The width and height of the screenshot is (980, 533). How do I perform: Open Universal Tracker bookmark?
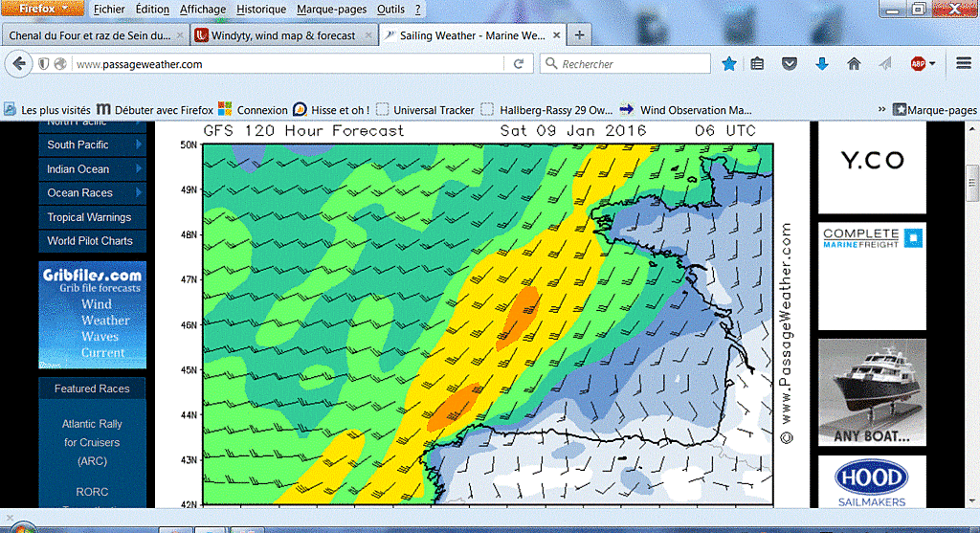coord(426,110)
